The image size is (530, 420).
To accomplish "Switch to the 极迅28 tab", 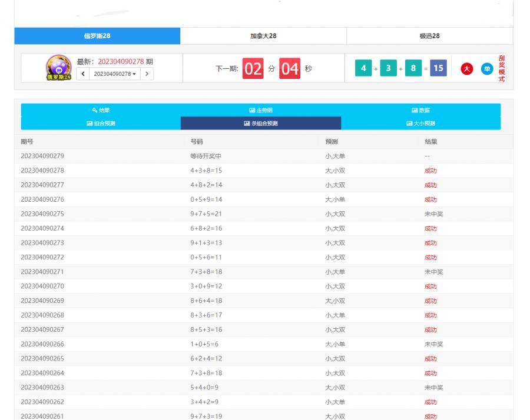I will pos(430,36).
